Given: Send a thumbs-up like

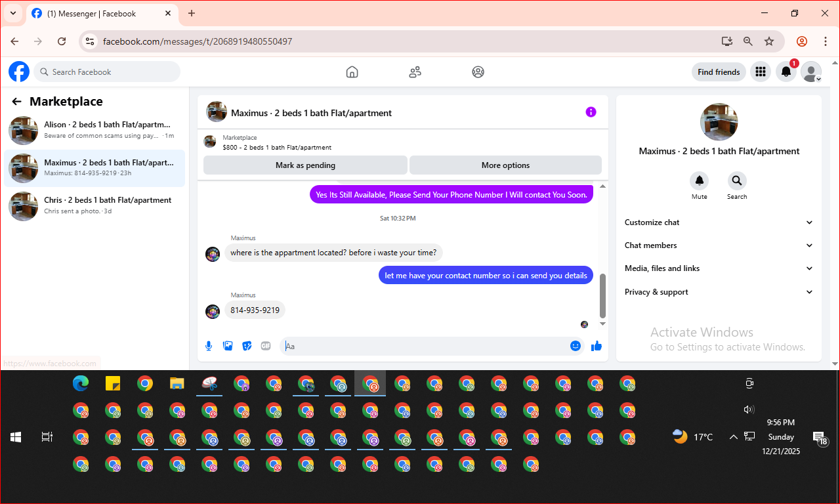Looking at the screenshot, I should [x=597, y=346].
